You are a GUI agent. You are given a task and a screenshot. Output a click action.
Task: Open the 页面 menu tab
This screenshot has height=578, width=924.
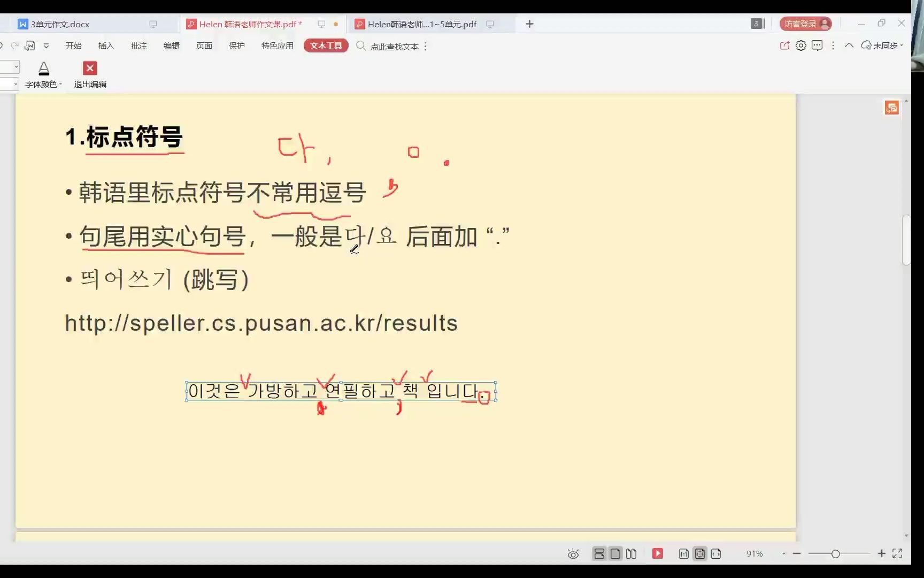tap(204, 46)
